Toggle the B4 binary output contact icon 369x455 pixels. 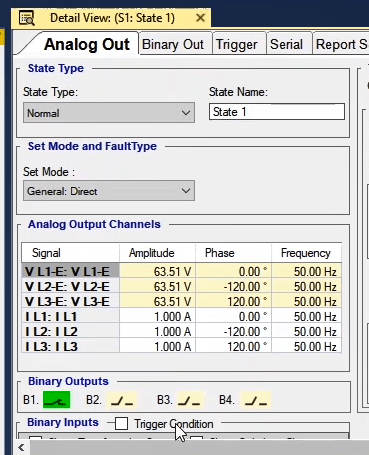click(256, 400)
